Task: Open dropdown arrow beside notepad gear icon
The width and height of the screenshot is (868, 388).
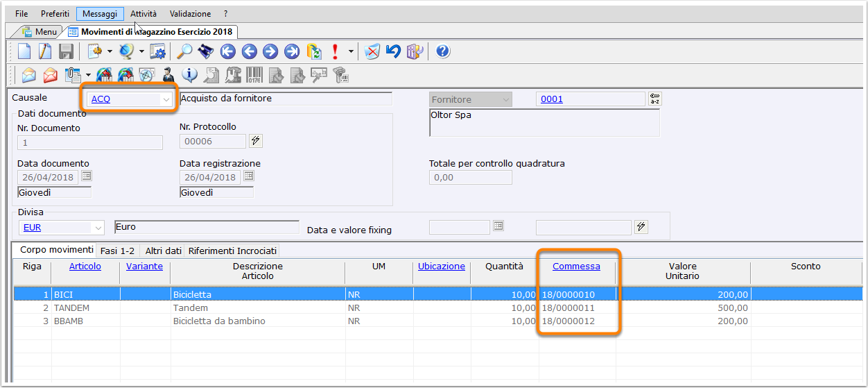Action: [x=110, y=51]
